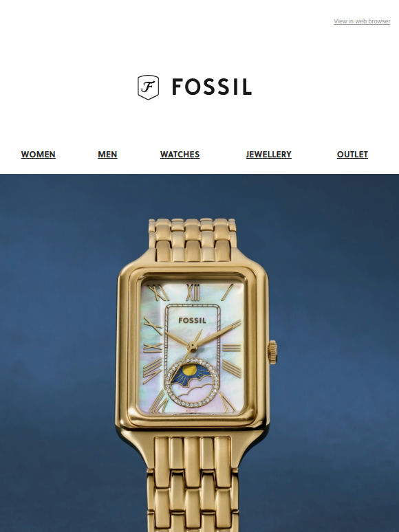Click the FOSSIL text on the watch dial
Viewport: 399px width, 532px height.
coord(192,320)
